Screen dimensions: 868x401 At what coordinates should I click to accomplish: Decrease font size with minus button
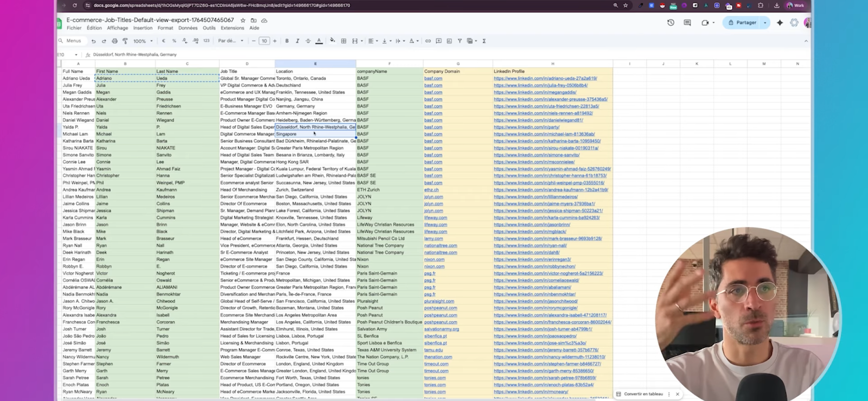(x=253, y=41)
